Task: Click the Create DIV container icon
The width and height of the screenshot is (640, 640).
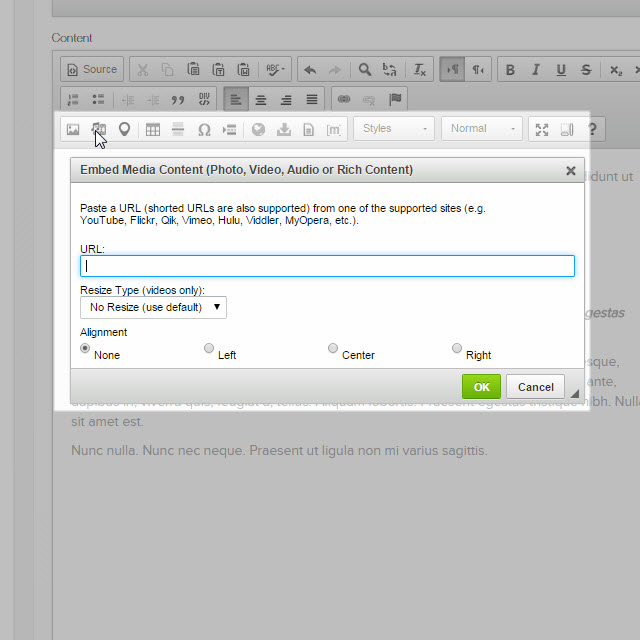Action: point(204,99)
